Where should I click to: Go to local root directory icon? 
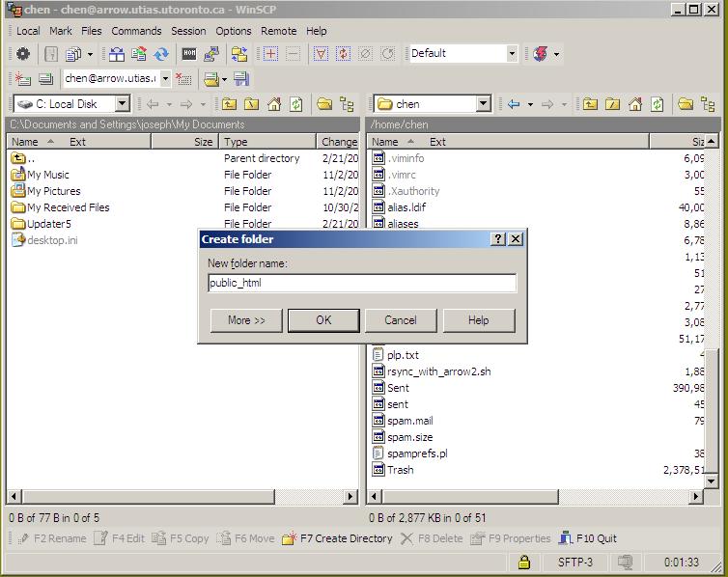click(x=251, y=104)
